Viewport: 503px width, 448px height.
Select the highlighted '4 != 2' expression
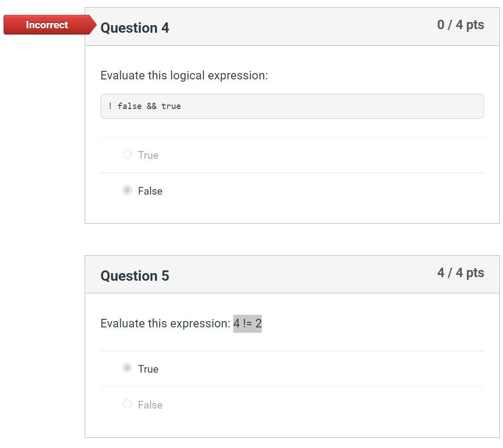coord(248,323)
